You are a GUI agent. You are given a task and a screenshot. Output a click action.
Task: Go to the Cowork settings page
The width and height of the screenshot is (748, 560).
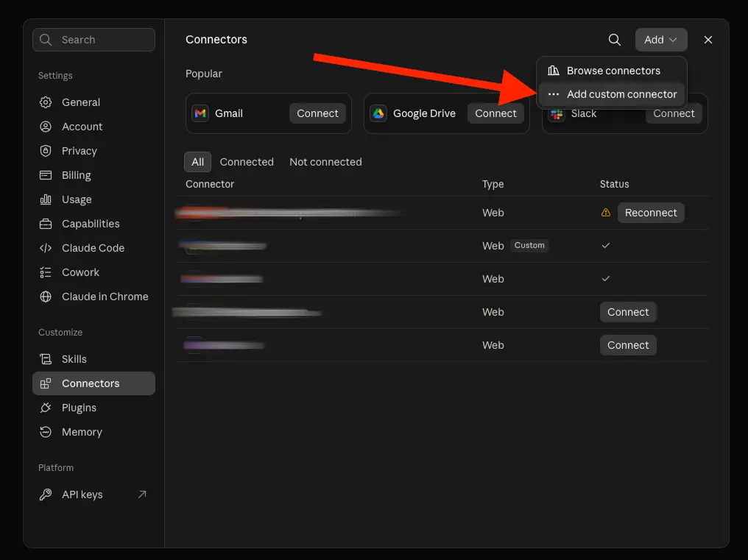(93, 272)
